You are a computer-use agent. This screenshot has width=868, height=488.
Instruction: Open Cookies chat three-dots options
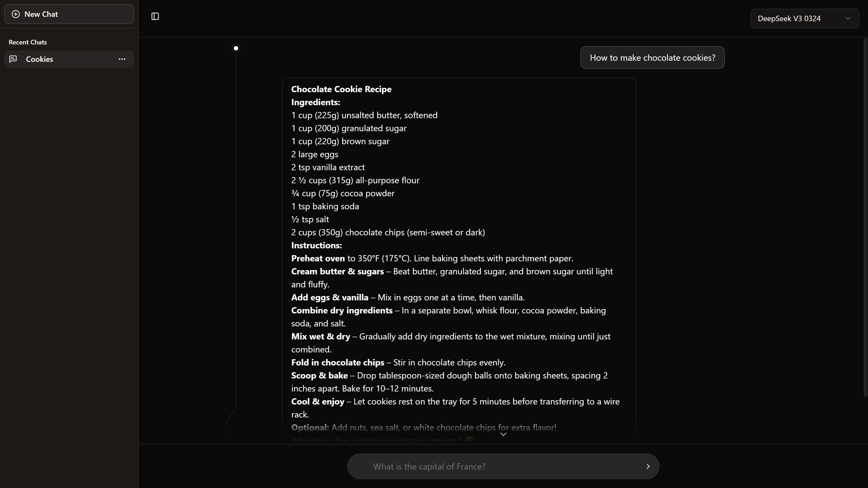point(122,59)
